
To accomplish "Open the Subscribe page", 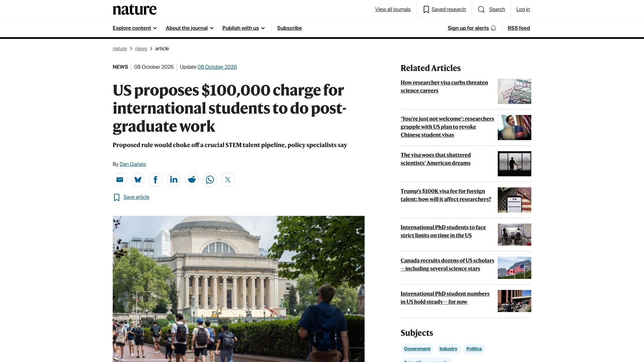I will pos(289,28).
